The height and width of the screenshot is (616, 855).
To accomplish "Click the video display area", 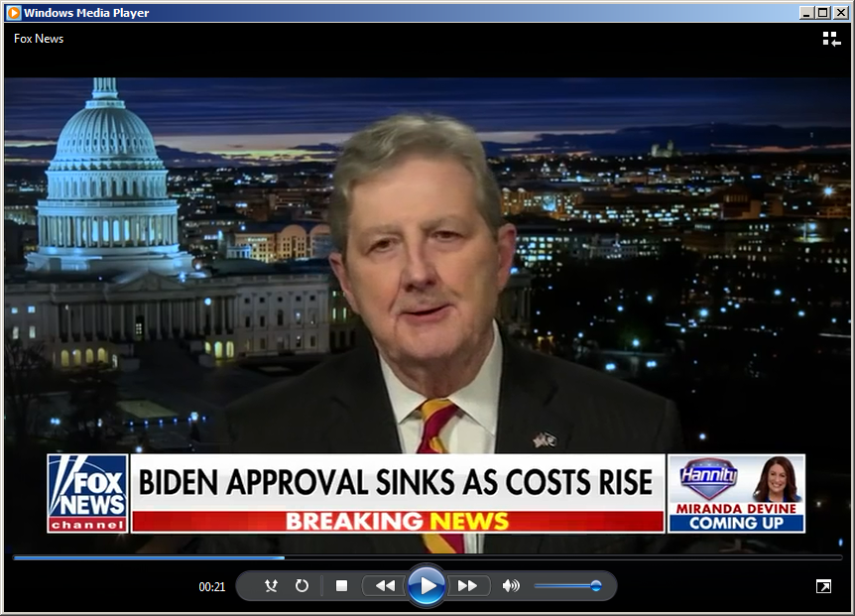I will coord(427,315).
